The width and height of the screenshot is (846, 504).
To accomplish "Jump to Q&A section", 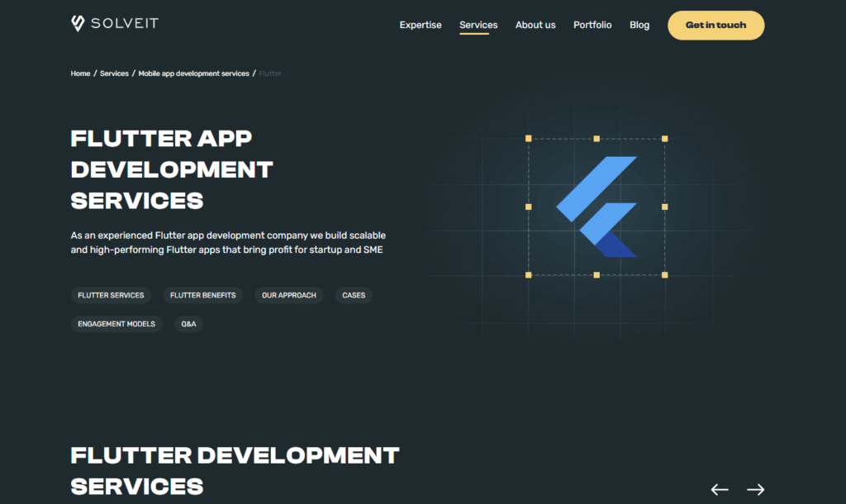I will coord(189,324).
